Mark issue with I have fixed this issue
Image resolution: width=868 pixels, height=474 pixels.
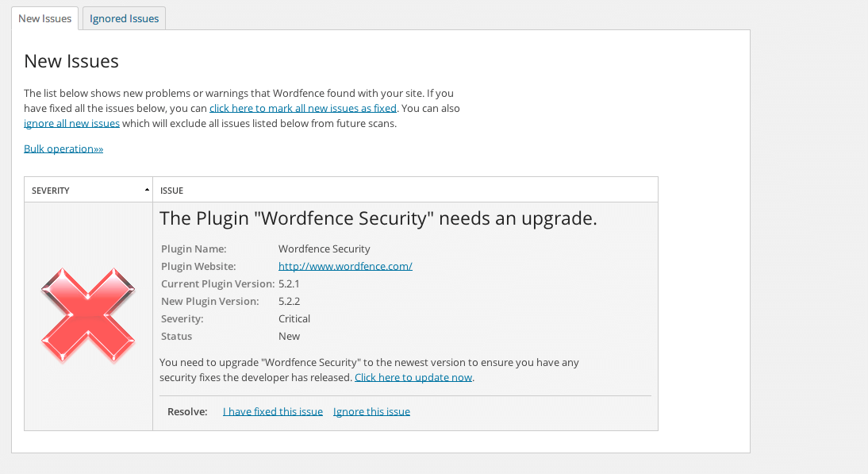[273, 411]
